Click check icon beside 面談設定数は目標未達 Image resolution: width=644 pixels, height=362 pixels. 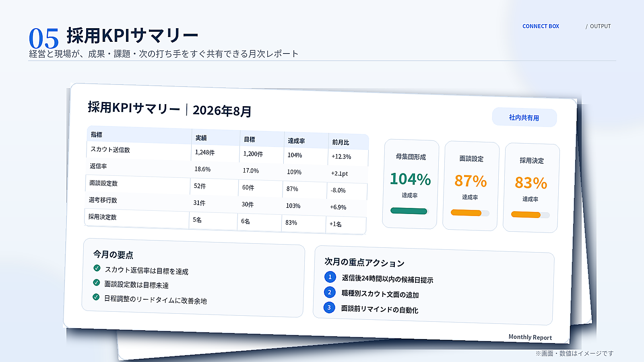[97, 282]
